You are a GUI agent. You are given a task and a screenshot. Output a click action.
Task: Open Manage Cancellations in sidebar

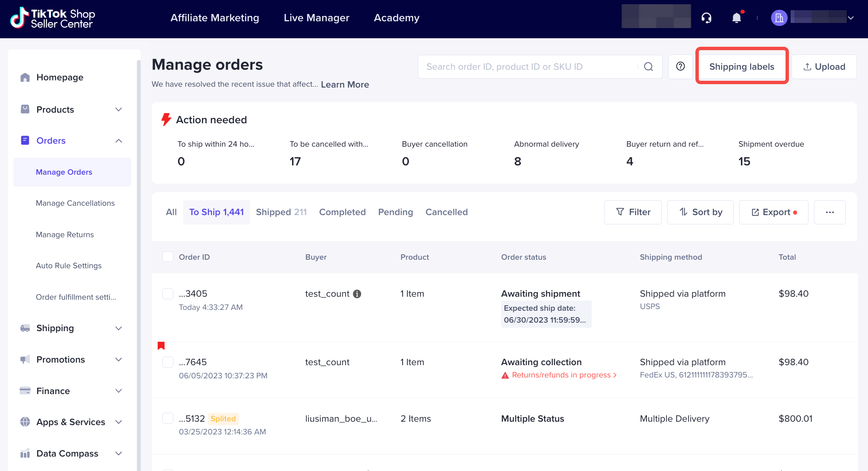tap(75, 203)
